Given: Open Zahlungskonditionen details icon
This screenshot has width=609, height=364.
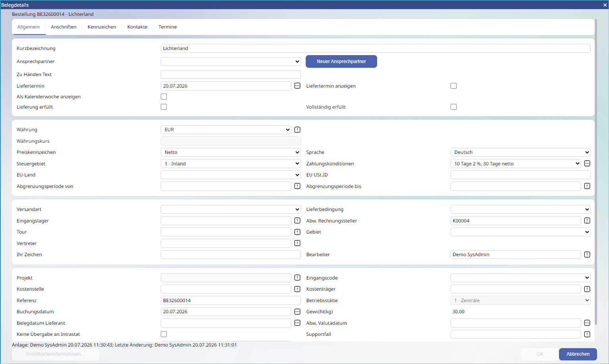Looking at the screenshot, I should click(x=587, y=163).
